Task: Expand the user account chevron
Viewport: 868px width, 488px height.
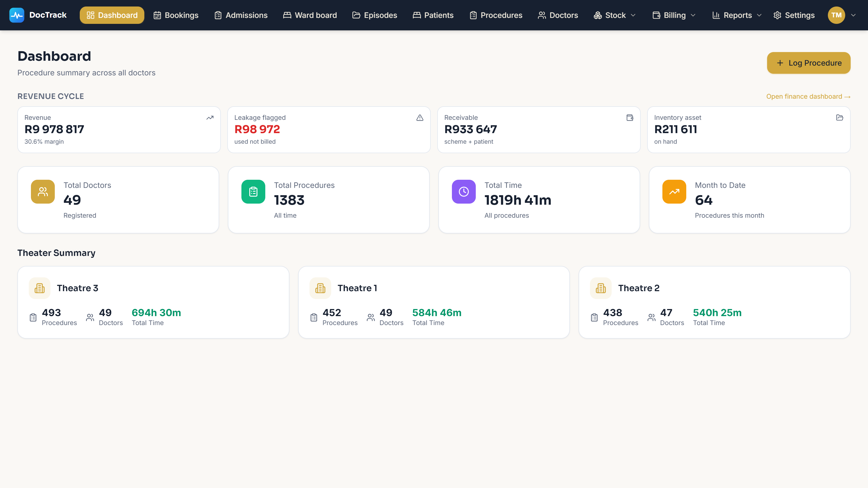Action: [854, 15]
